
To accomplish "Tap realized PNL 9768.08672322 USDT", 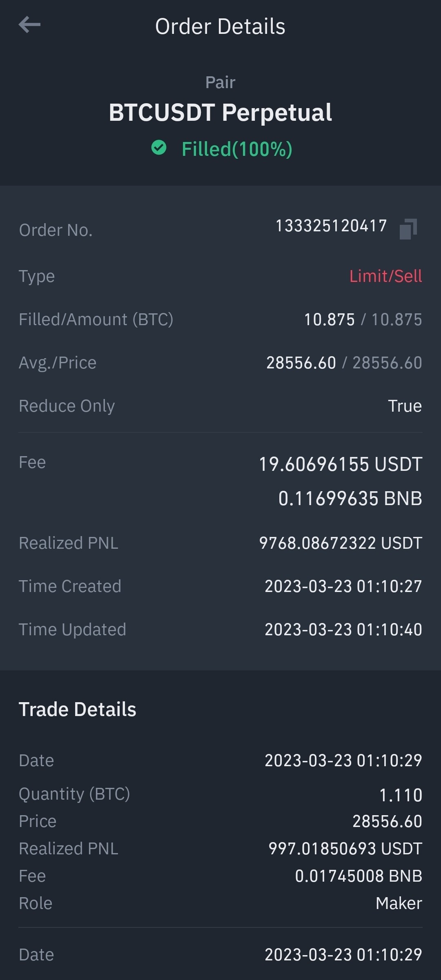I will click(341, 543).
